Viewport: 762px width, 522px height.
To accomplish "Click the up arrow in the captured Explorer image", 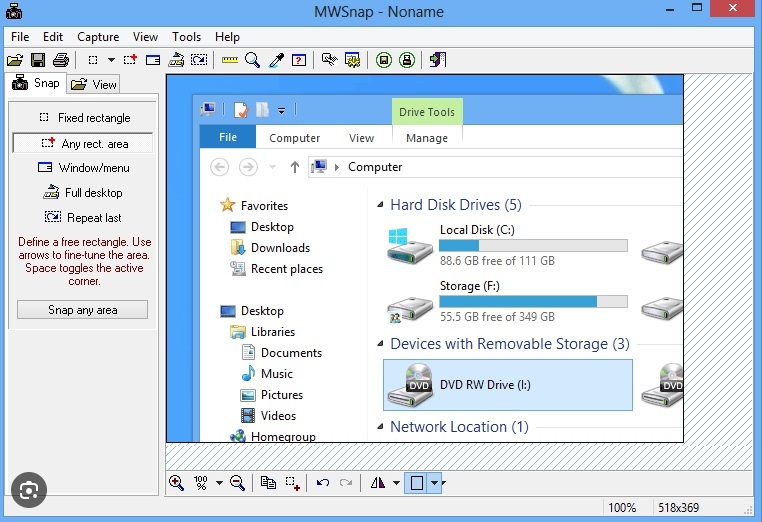I will tap(294, 167).
